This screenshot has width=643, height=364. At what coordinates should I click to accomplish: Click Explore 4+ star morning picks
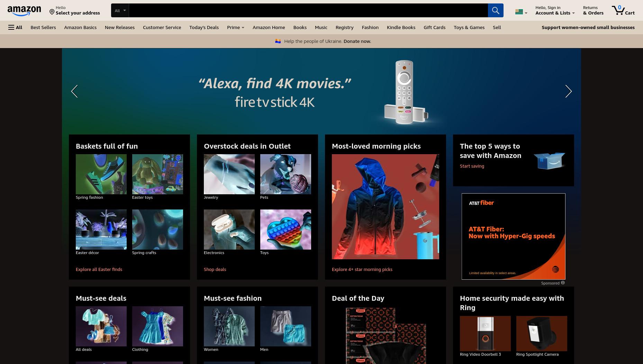point(362,269)
